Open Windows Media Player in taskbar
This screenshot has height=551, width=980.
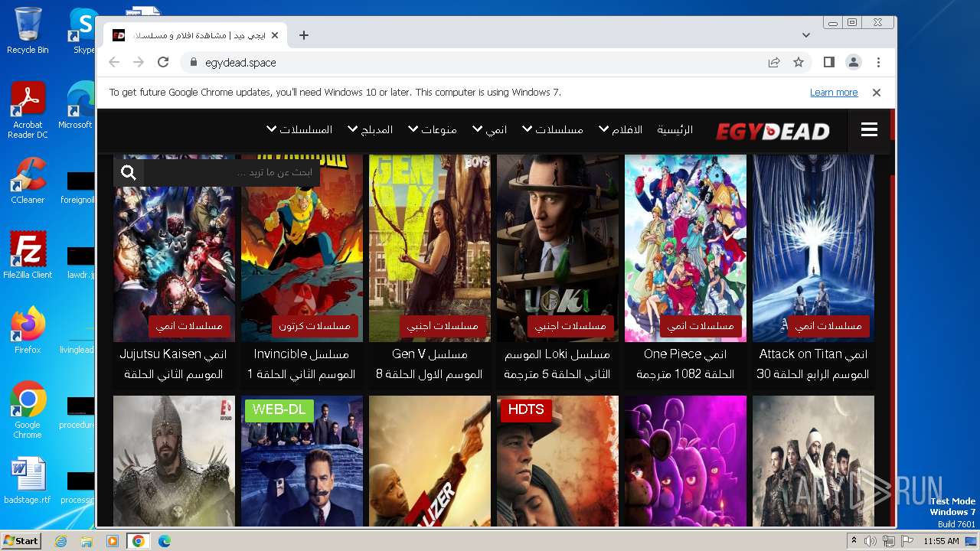click(x=113, y=541)
